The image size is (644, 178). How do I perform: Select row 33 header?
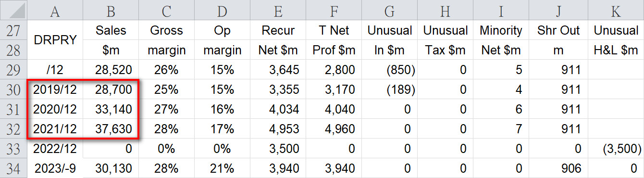click(x=13, y=148)
